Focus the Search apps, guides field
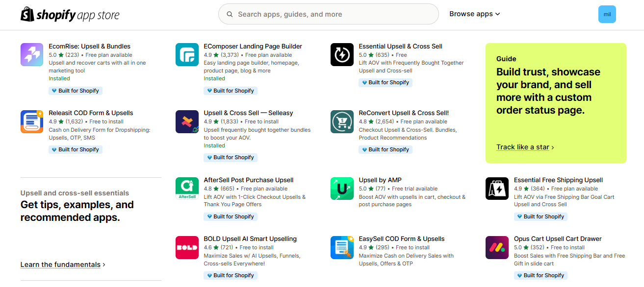644x287 pixels. click(x=329, y=14)
